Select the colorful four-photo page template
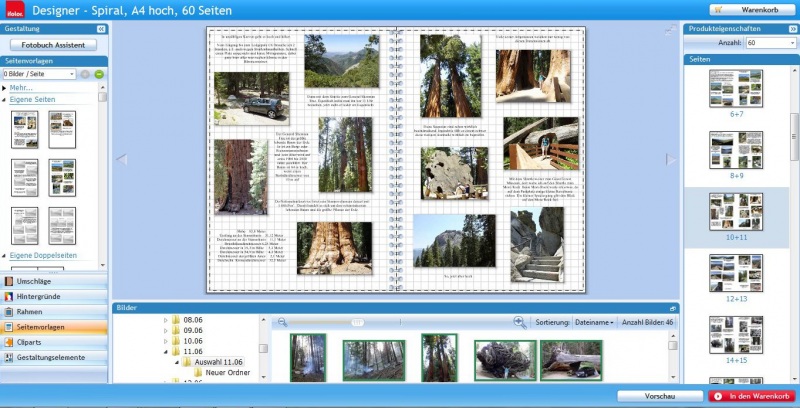800x408 pixels. coord(62,177)
